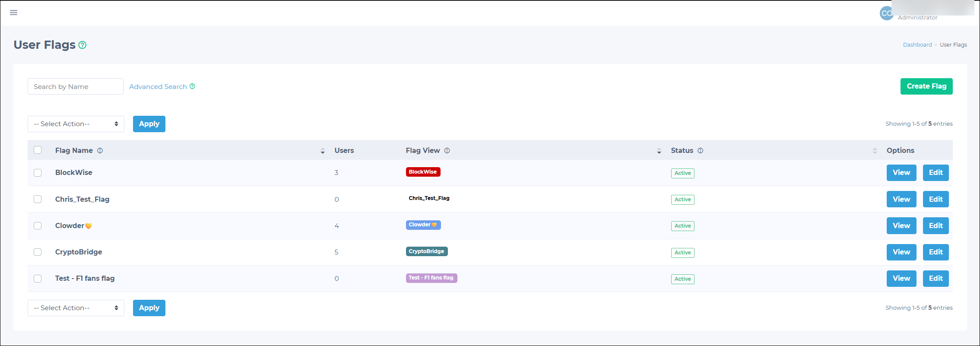Click the Active status badge for CryptoBridge
Image resolution: width=980 pixels, height=346 pixels.
pyautogui.click(x=682, y=253)
